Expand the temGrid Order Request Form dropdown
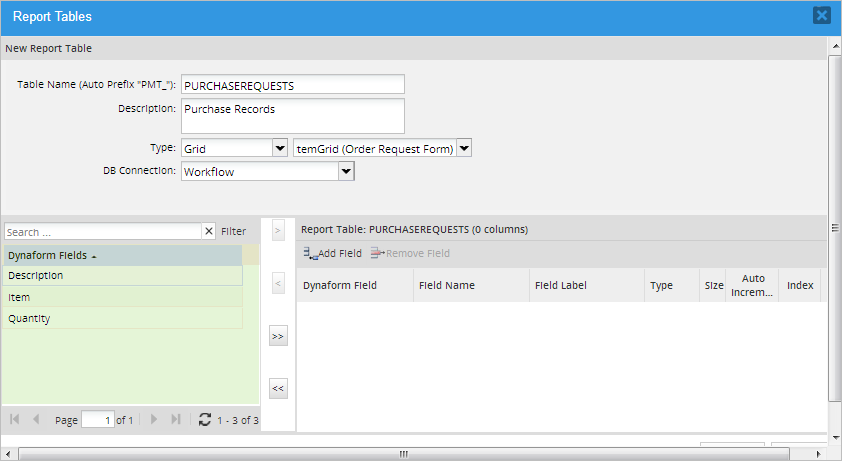Screen dimensions: 842x461 [x=464, y=148]
